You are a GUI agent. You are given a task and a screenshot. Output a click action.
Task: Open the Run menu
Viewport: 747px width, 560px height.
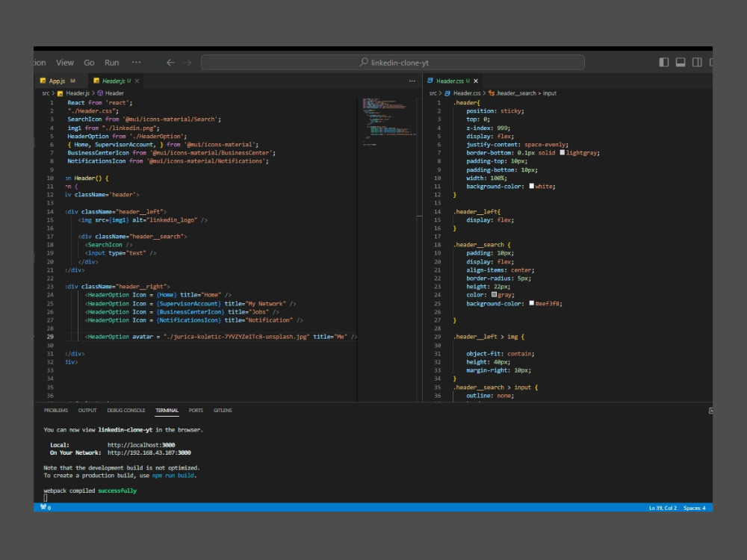coord(111,63)
